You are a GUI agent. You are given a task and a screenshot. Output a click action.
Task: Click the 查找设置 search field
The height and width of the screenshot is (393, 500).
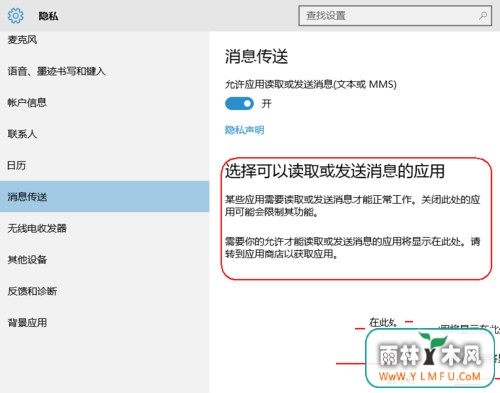(x=395, y=16)
